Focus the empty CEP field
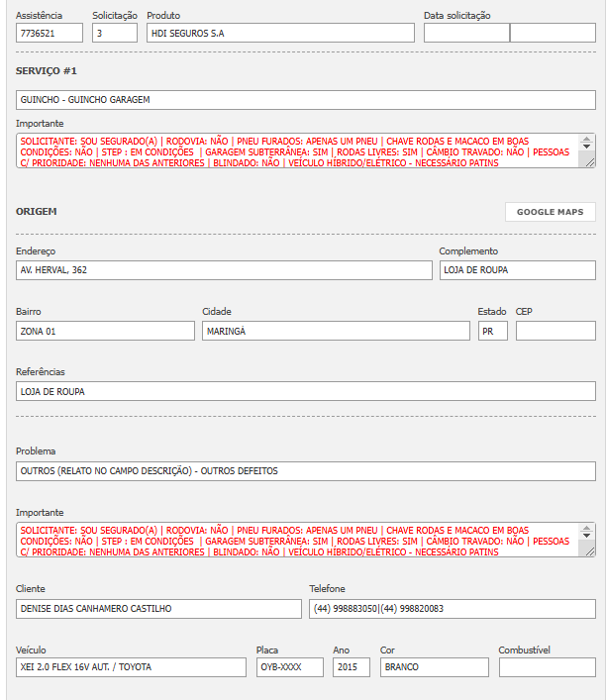The width and height of the screenshot is (606, 700). click(x=555, y=331)
